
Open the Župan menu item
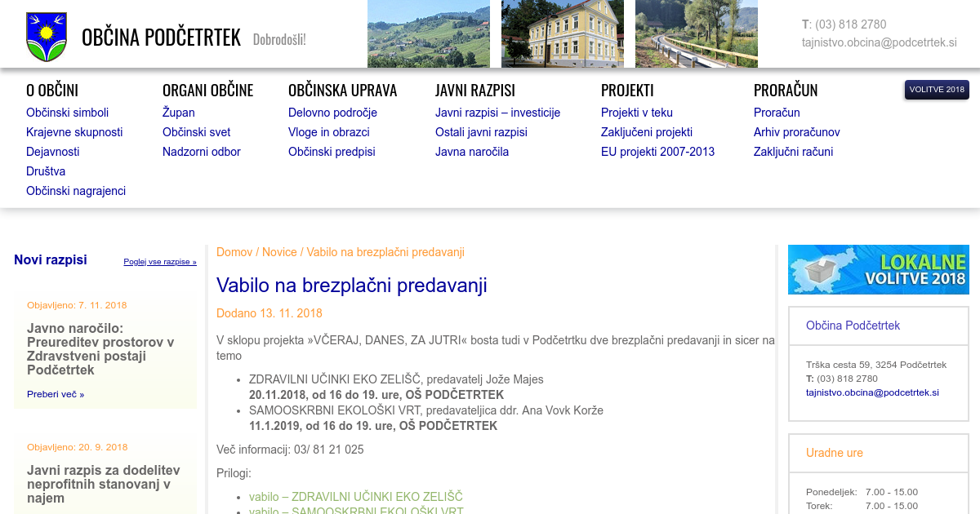click(178, 113)
